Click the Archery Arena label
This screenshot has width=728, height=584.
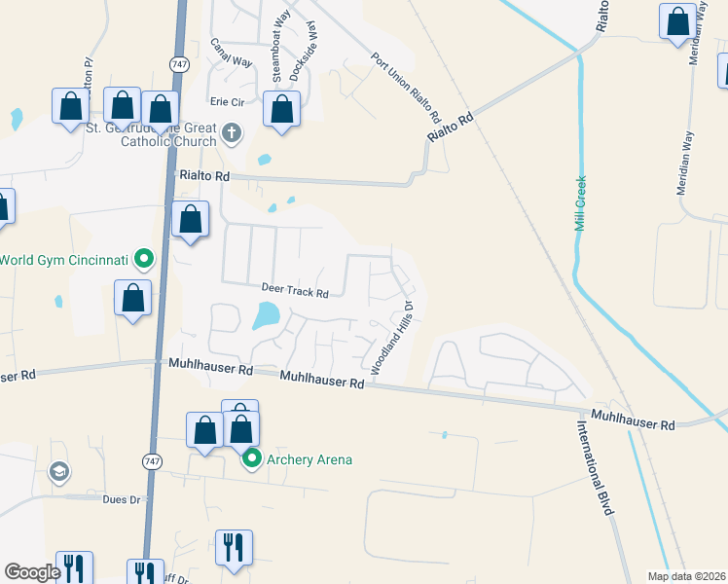309,460
